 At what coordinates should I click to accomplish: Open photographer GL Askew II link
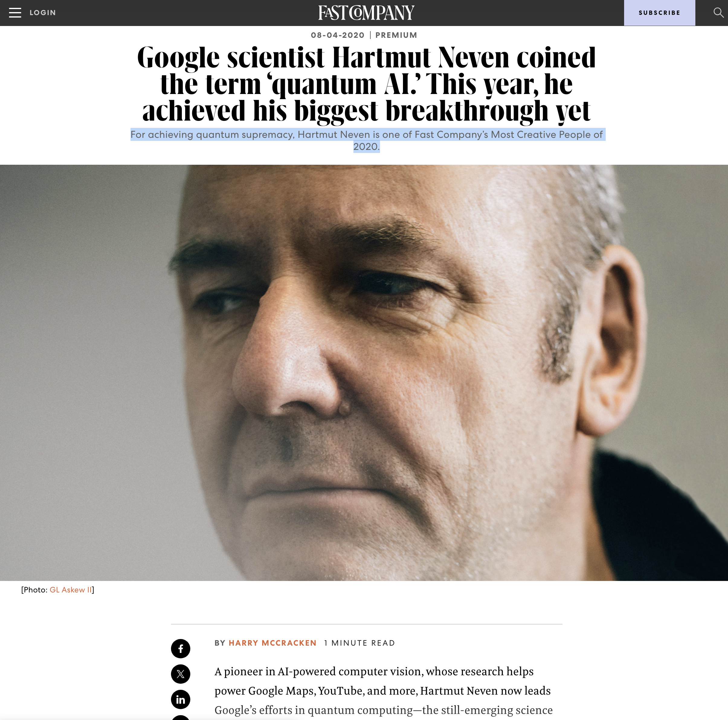click(71, 590)
